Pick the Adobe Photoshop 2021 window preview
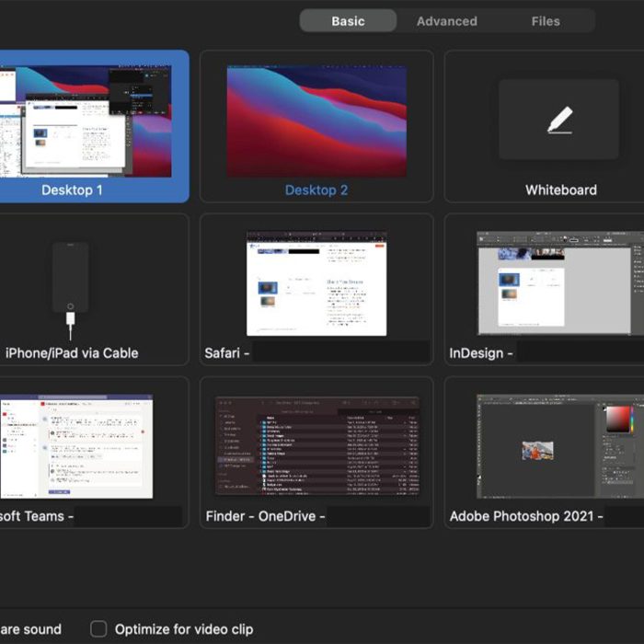 560,446
